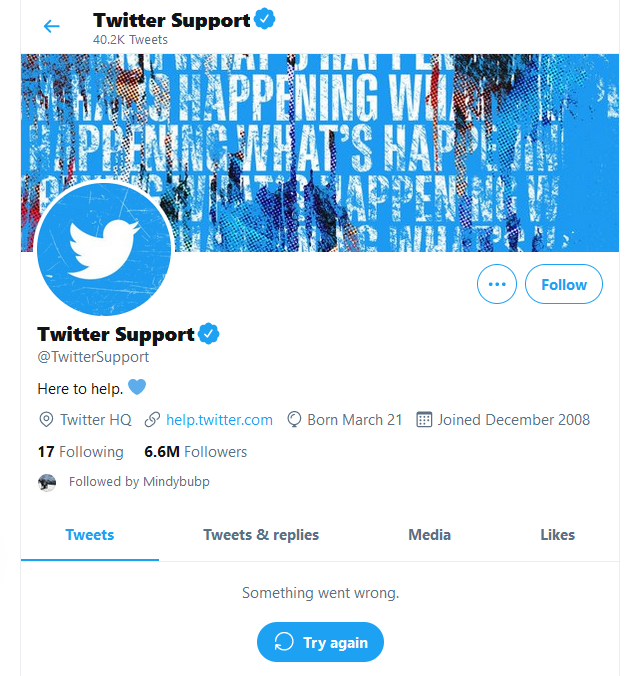View the 6.6M Followers list
The height and width of the screenshot is (676, 638).
[196, 451]
